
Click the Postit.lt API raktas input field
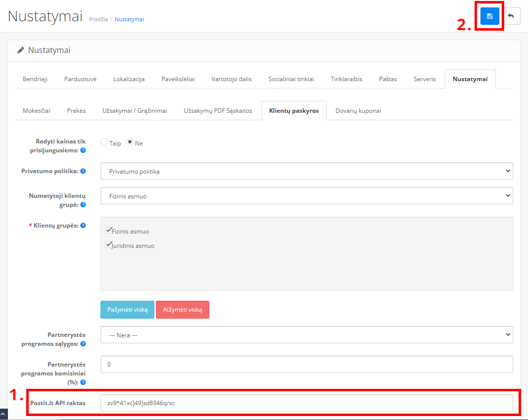[306, 403]
